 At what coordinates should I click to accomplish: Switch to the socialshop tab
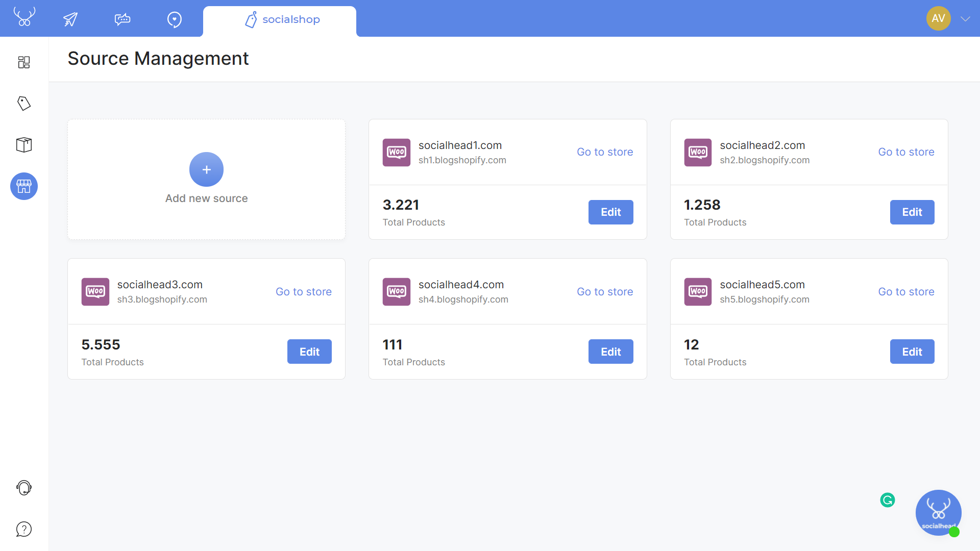point(280,20)
